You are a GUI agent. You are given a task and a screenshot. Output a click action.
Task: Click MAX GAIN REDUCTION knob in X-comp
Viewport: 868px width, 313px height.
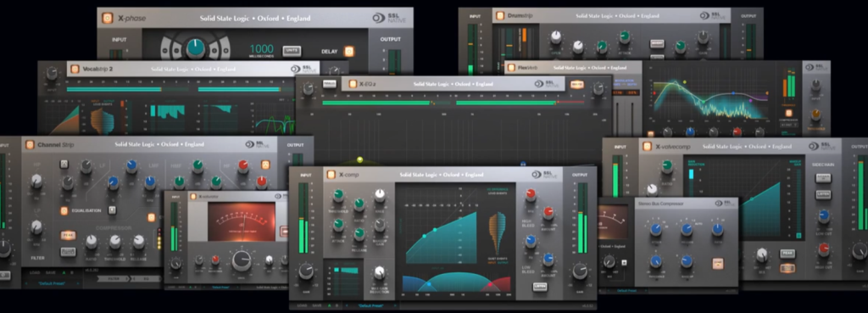coord(380,272)
